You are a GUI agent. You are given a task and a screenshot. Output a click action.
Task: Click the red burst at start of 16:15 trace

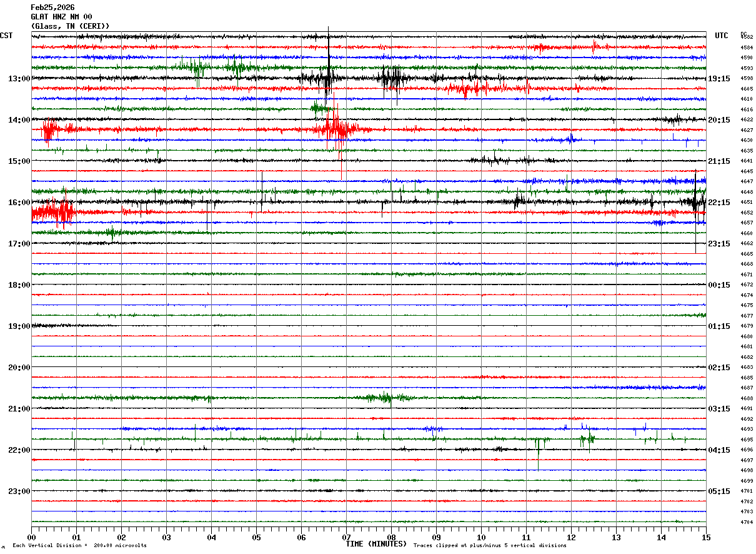click(x=52, y=213)
